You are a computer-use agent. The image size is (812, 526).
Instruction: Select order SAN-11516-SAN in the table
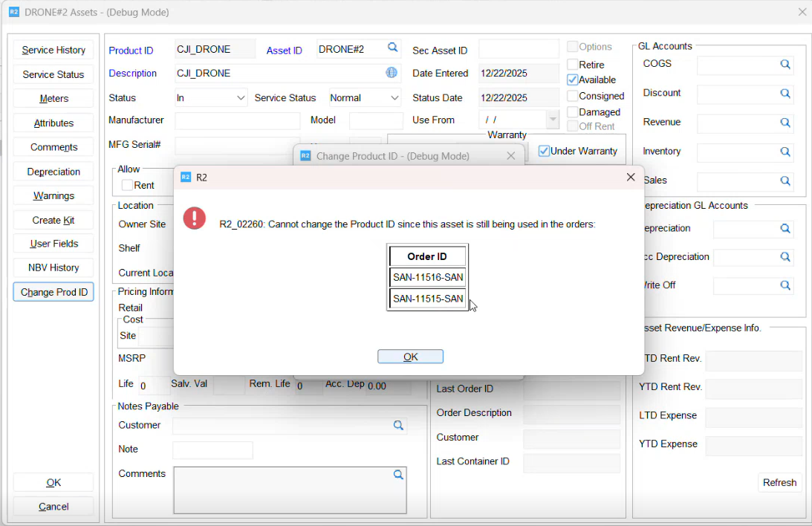coord(428,278)
